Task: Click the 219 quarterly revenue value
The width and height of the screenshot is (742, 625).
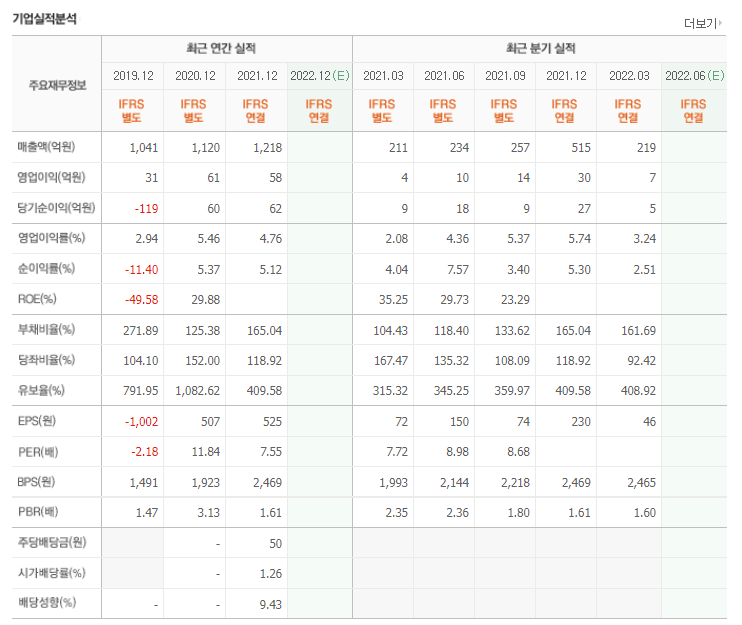Action: pos(646,148)
